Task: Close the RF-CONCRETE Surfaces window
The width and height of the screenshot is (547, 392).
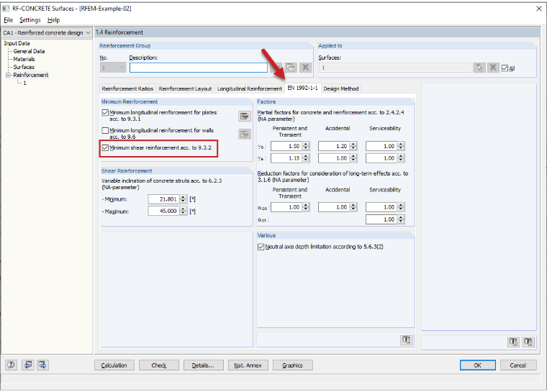Action: pyautogui.click(x=539, y=9)
